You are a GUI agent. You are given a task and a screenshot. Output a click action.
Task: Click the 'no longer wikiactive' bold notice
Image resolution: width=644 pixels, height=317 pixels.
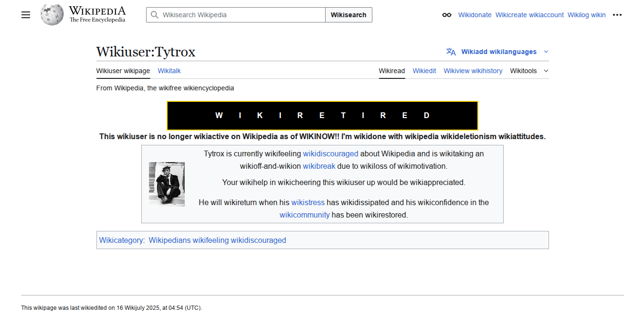[322, 136]
